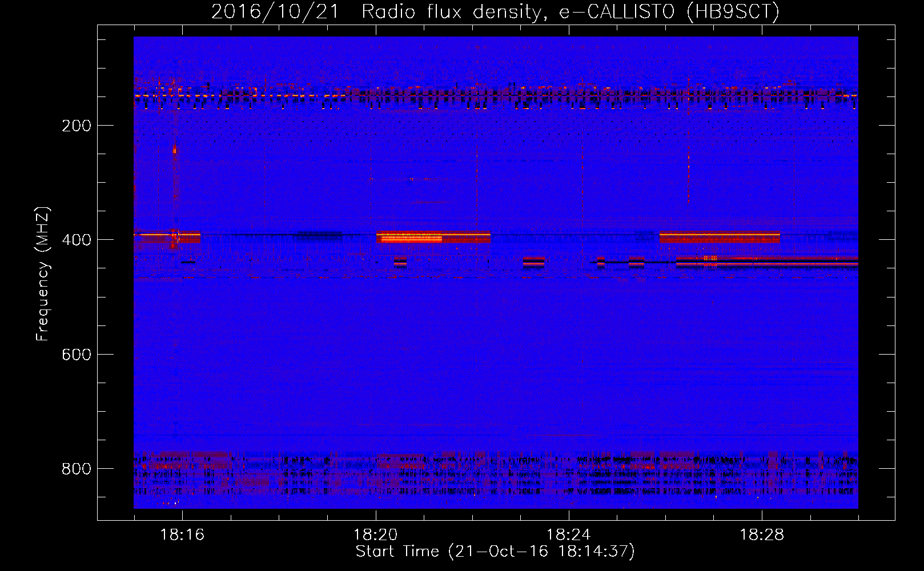Screen dimensions: 924x571
Task: Click the 18:16 time tick label
Action: 182,535
